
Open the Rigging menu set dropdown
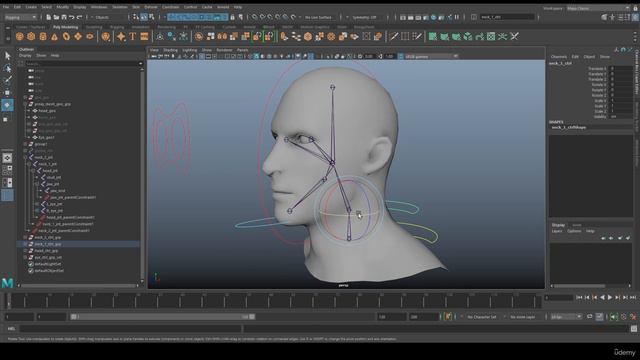[x=20, y=17]
